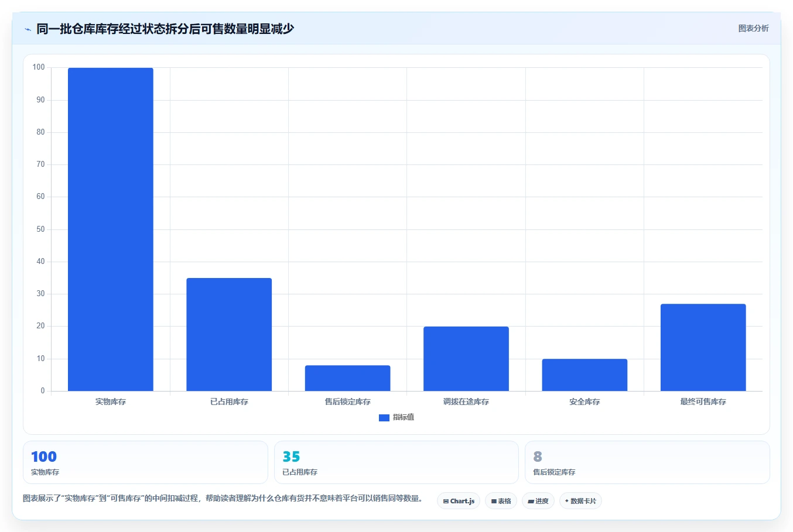Select the 数据卡片 tag chip
This screenshot has height=532, width=793.
(580, 501)
